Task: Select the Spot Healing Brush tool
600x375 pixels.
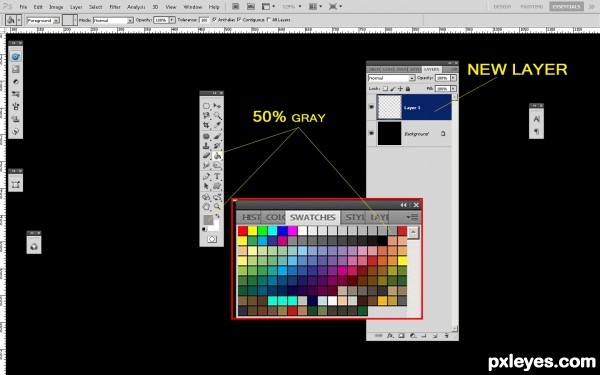Action: pyautogui.click(x=206, y=136)
